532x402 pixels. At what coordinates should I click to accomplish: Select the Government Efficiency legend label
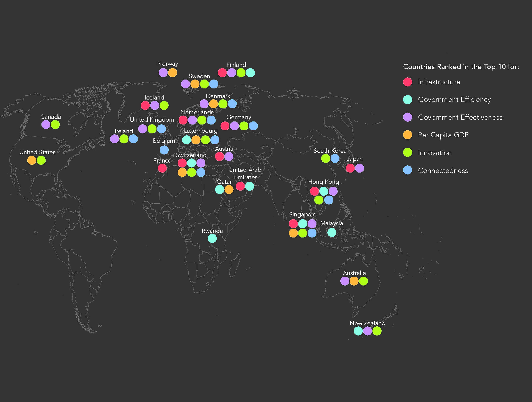click(x=454, y=100)
